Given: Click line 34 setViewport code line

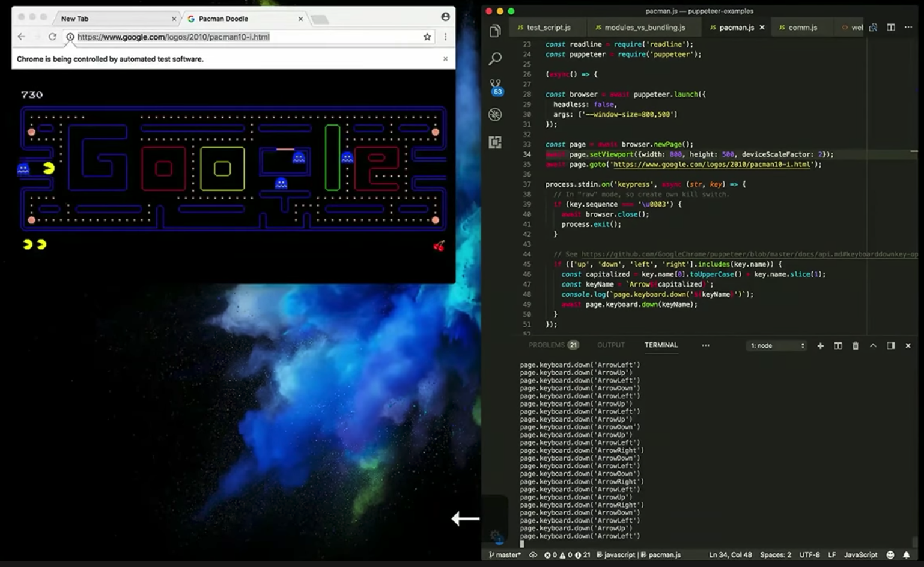Looking at the screenshot, I should coord(690,154).
